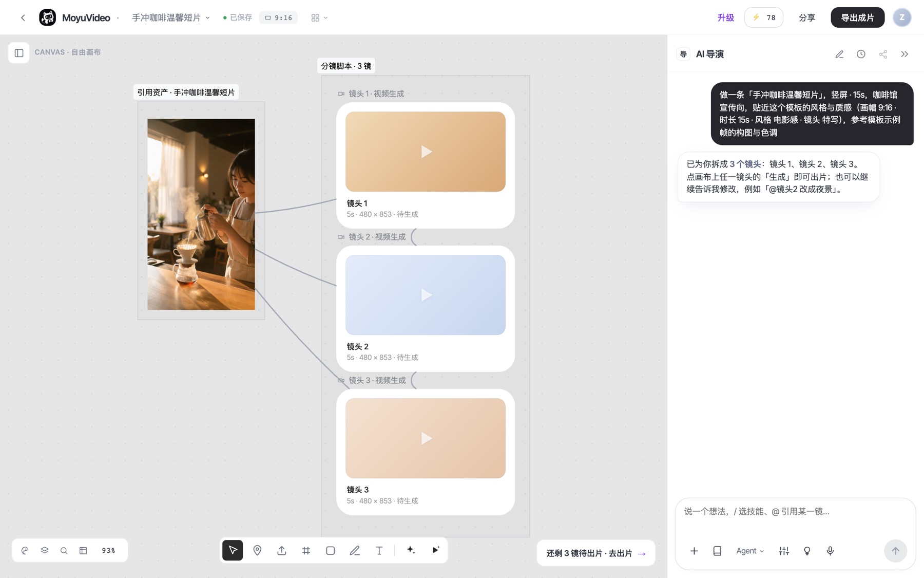Click the 升级 upgrade link
The width and height of the screenshot is (924, 578).
[x=725, y=17]
